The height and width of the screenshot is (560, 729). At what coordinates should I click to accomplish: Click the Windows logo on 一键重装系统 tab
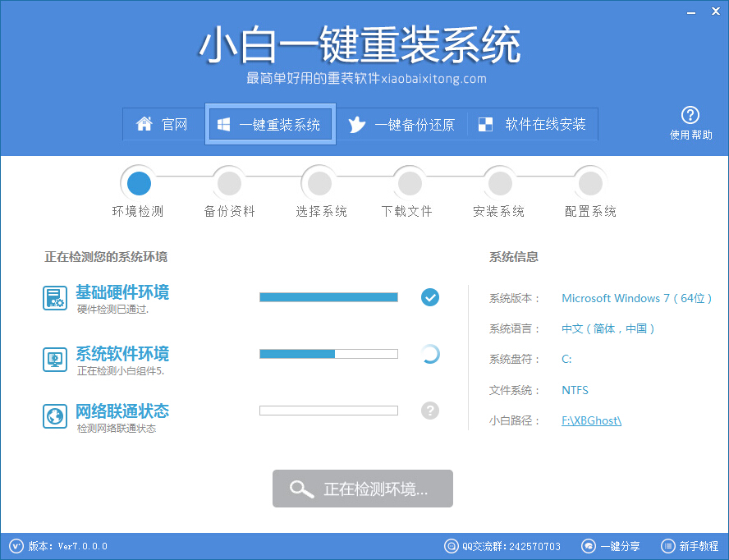click(222, 124)
